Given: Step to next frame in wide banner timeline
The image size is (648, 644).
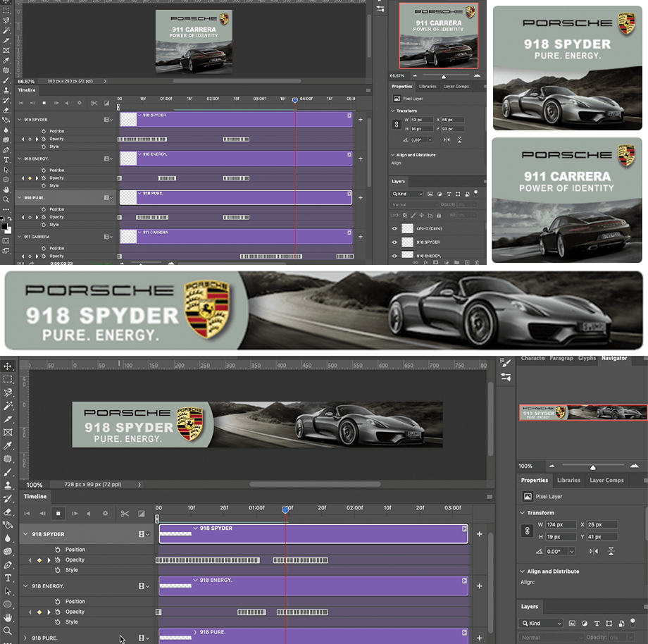Looking at the screenshot, I should tap(75, 514).
